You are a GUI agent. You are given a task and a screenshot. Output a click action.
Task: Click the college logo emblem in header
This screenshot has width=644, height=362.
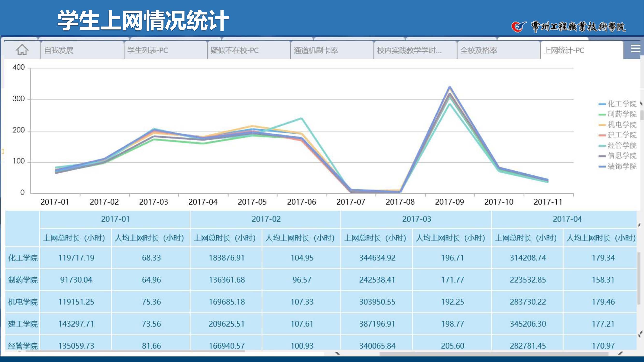(518, 27)
